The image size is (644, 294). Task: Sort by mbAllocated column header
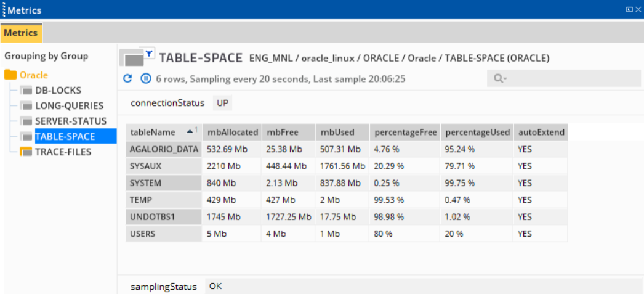coord(233,132)
